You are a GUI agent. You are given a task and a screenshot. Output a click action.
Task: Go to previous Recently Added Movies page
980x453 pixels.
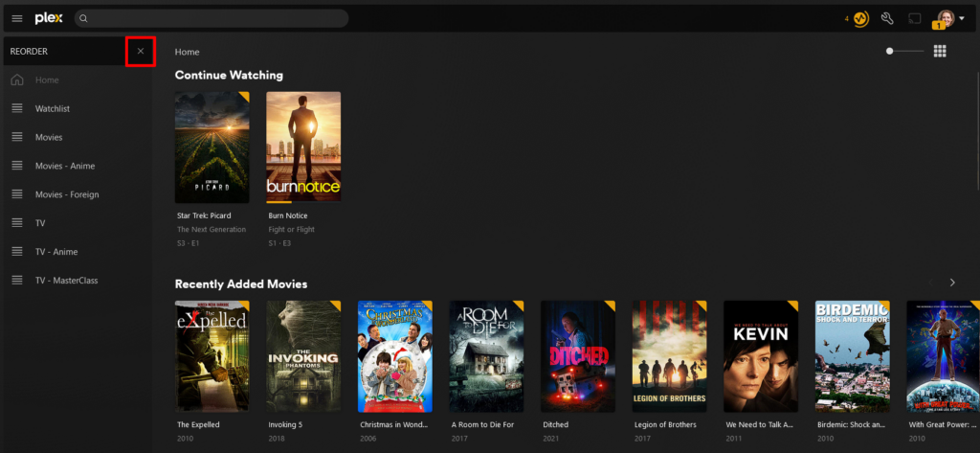tap(930, 283)
